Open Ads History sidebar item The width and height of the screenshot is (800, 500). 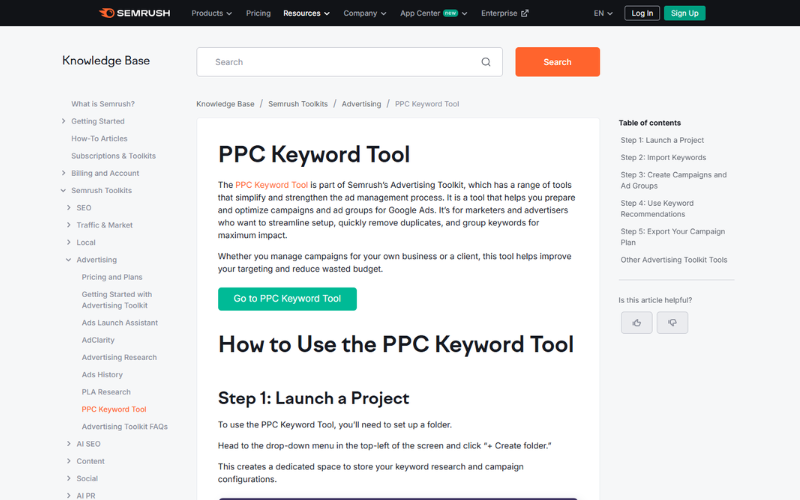[x=102, y=374]
